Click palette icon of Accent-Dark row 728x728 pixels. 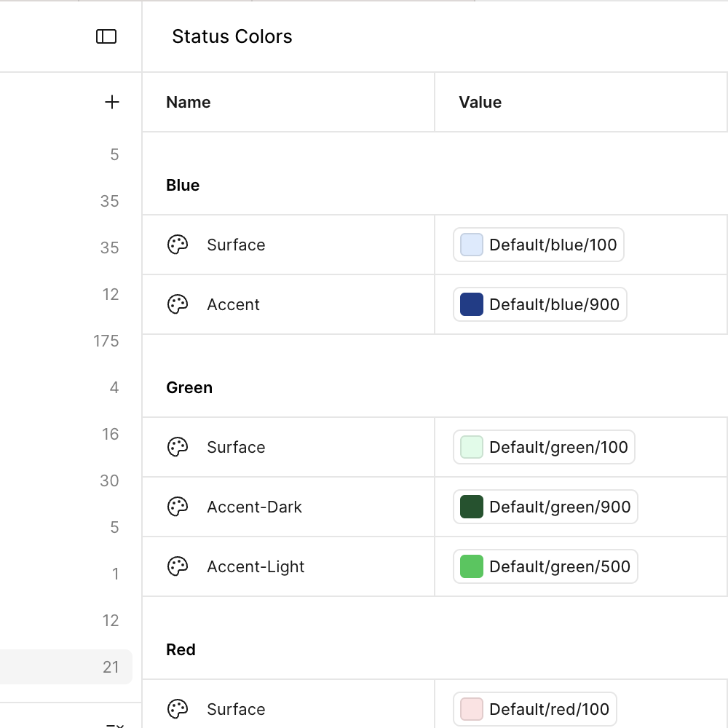click(x=178, y=507)
